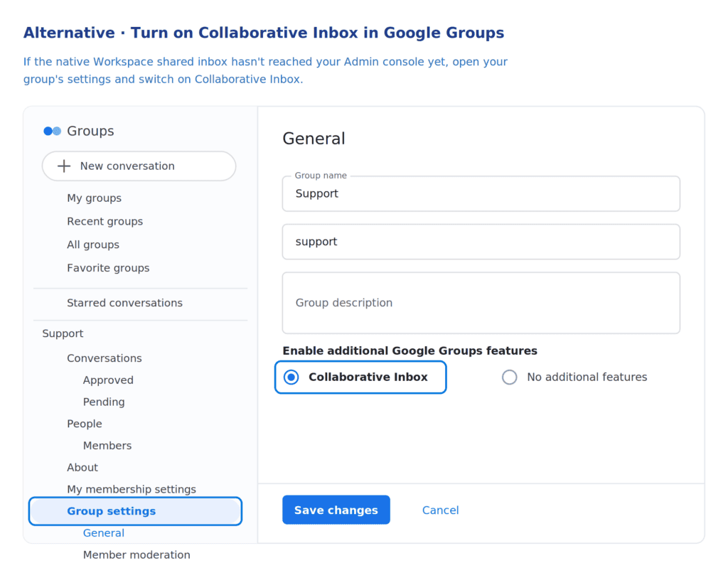Show Approved conversations
Screen dimensions: 728x568
point(108,380)
